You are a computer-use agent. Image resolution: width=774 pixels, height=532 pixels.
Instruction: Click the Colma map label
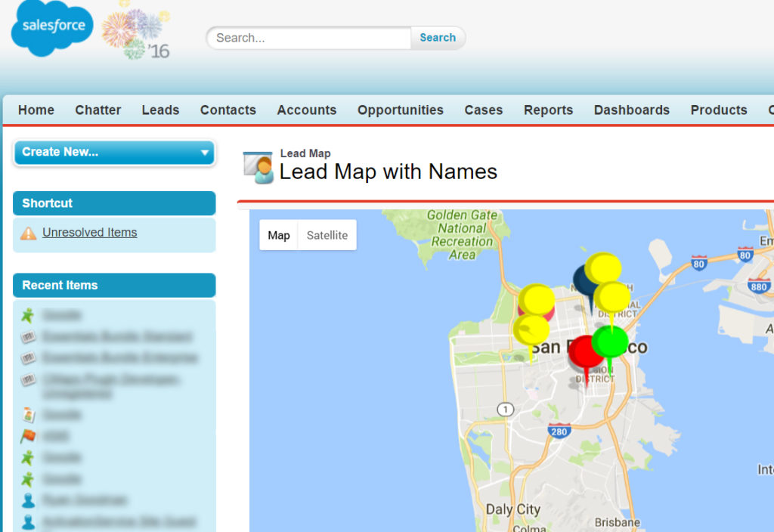pyautogui.click(x=530, y=528)
